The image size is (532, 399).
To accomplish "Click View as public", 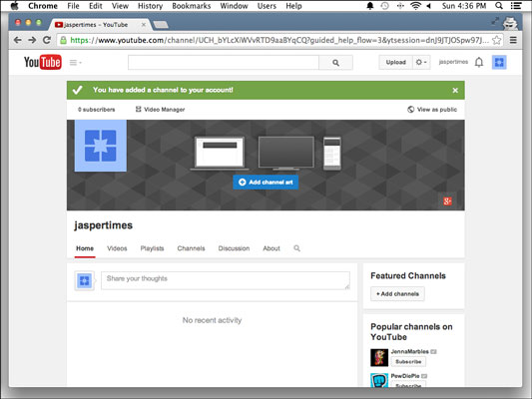I will 432,110.
